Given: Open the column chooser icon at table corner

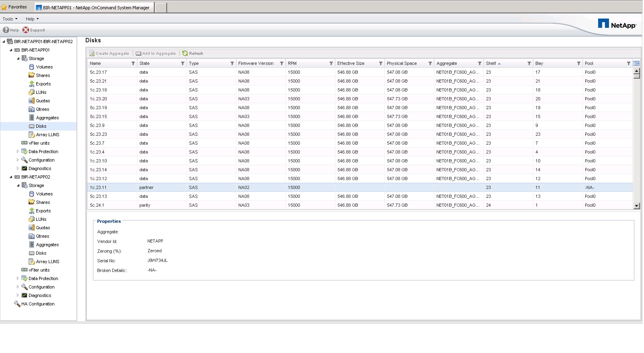Looking at the screenshot, I should (636, 63).
